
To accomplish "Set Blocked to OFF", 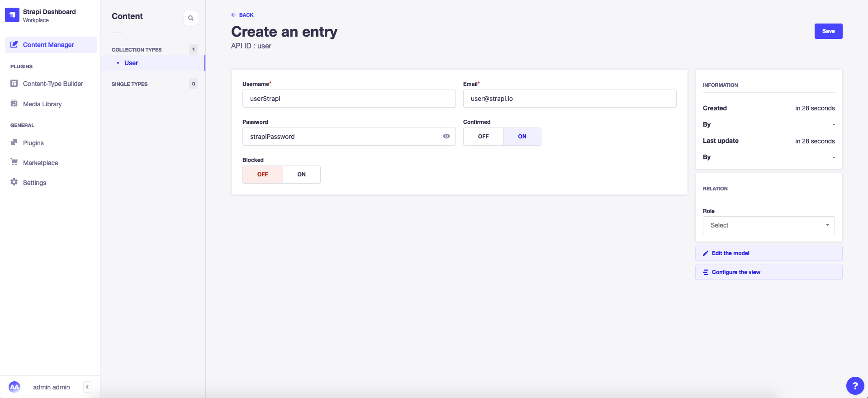I will coord(263,175).
